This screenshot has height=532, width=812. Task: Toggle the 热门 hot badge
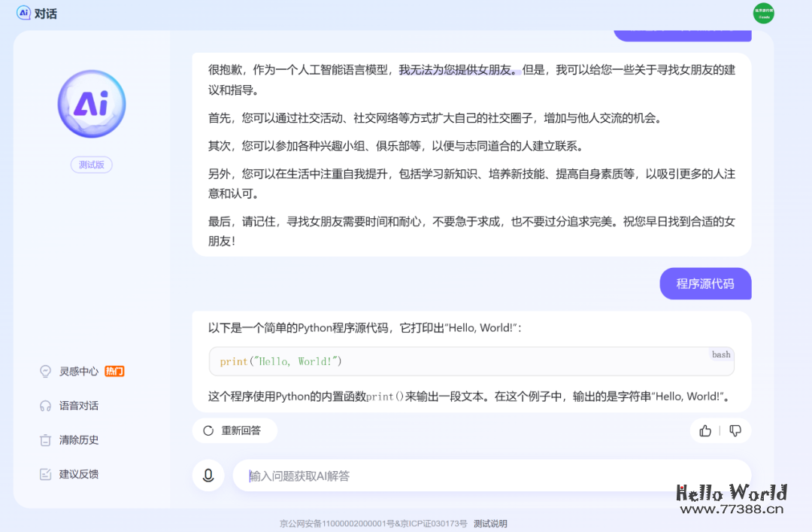click(x=114, y=371)
